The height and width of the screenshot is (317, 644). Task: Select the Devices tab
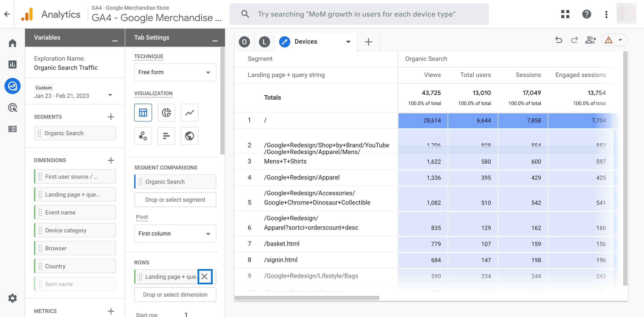pyautogui.click(x=306, y=42)
